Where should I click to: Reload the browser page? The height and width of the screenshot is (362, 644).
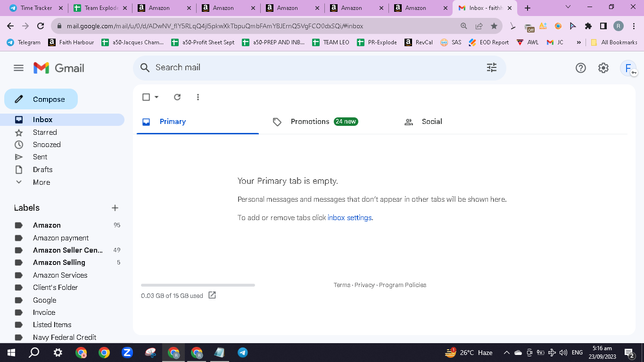(x=41, y=26)
